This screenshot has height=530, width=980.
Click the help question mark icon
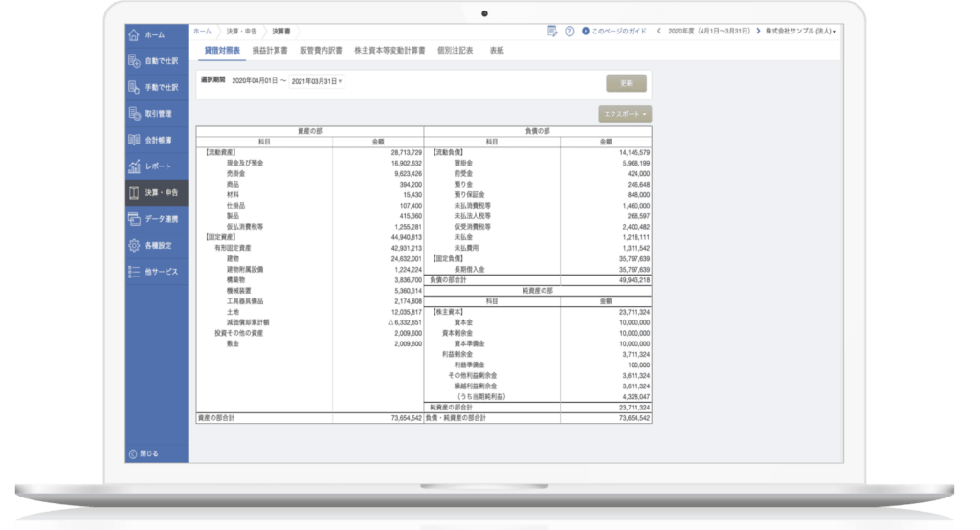coord(570,32)
